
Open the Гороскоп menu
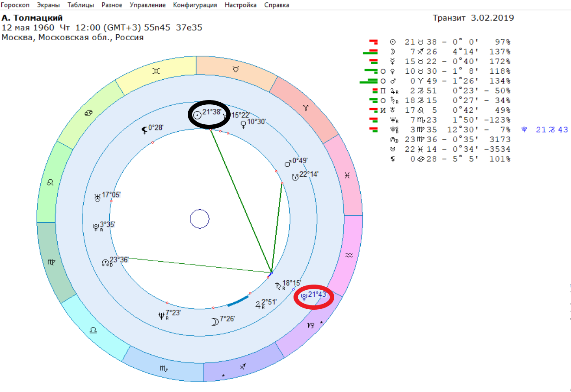click(x=15, y=5)
